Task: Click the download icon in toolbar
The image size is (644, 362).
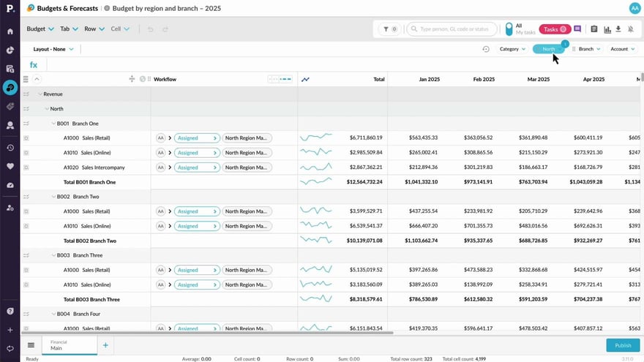Action: 618,29
